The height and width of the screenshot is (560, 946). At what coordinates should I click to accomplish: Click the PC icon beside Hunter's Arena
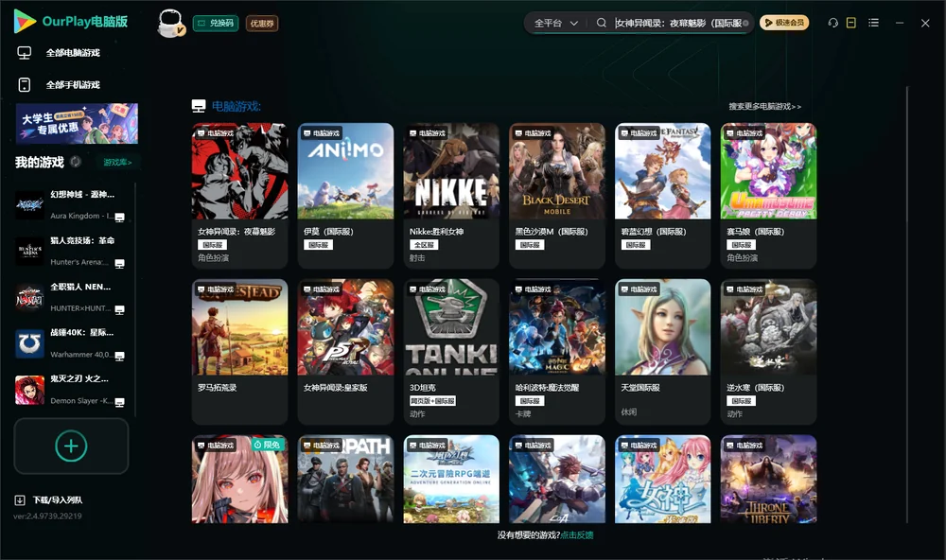coord(119,264)
